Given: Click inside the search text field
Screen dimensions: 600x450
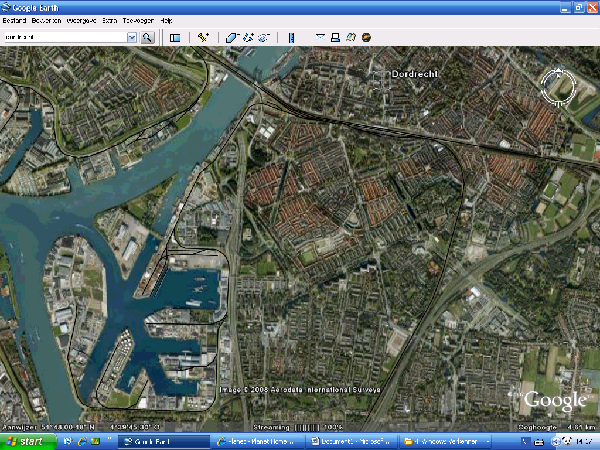Looking at the screenshot, I should 64,37.
